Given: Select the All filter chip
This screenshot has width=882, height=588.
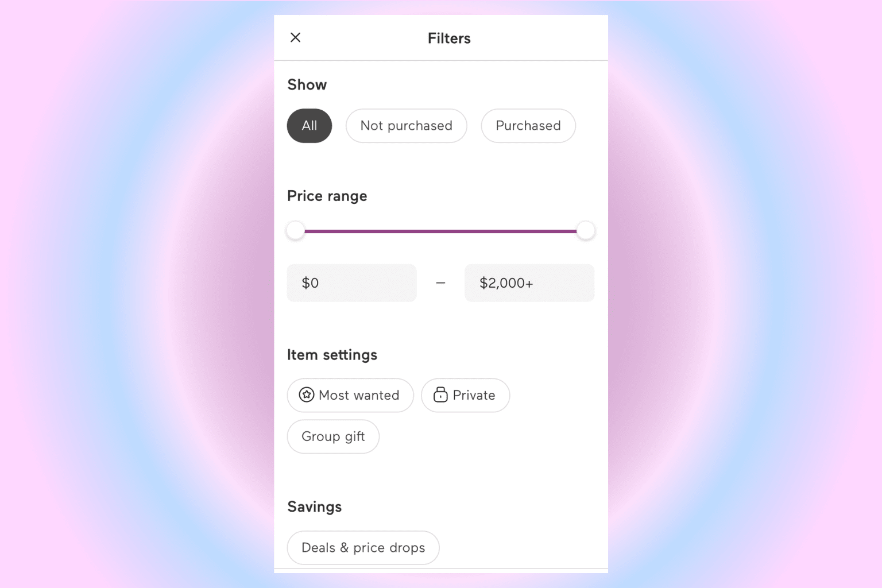Looking at the screenshot, I should (x=309, y=126).
